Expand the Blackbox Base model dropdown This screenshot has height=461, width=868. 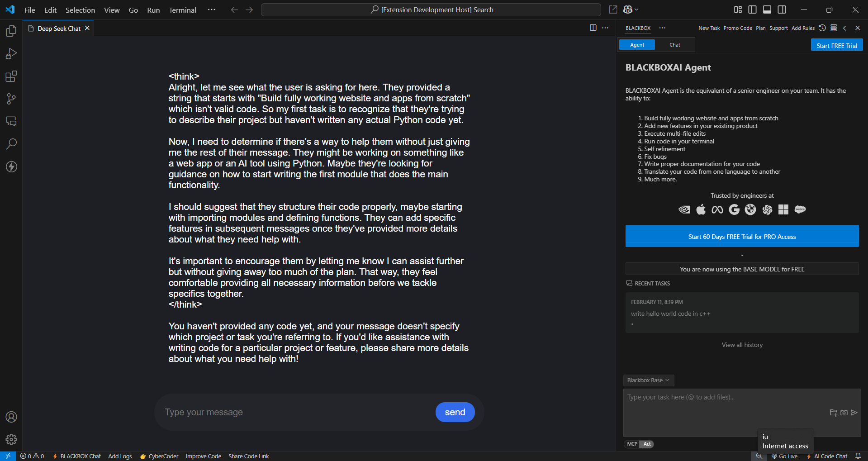pyautogui.click(x=649, y=380)
